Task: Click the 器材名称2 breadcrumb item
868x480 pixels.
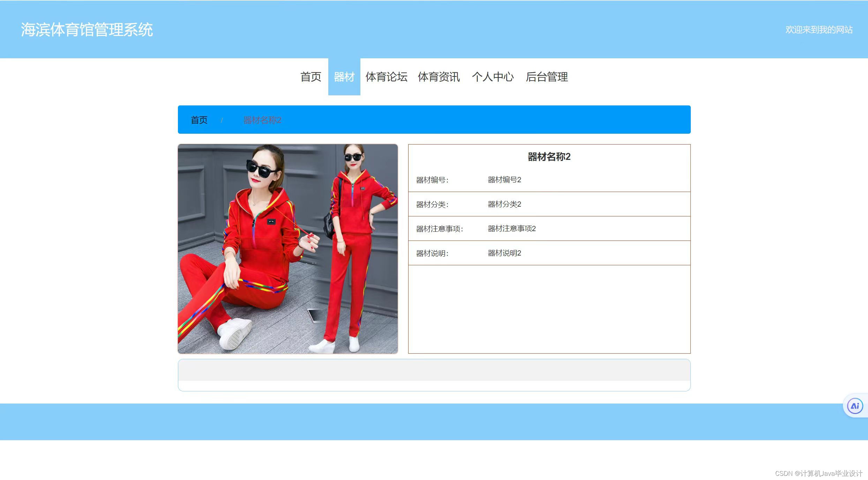Action: [262, 120]
